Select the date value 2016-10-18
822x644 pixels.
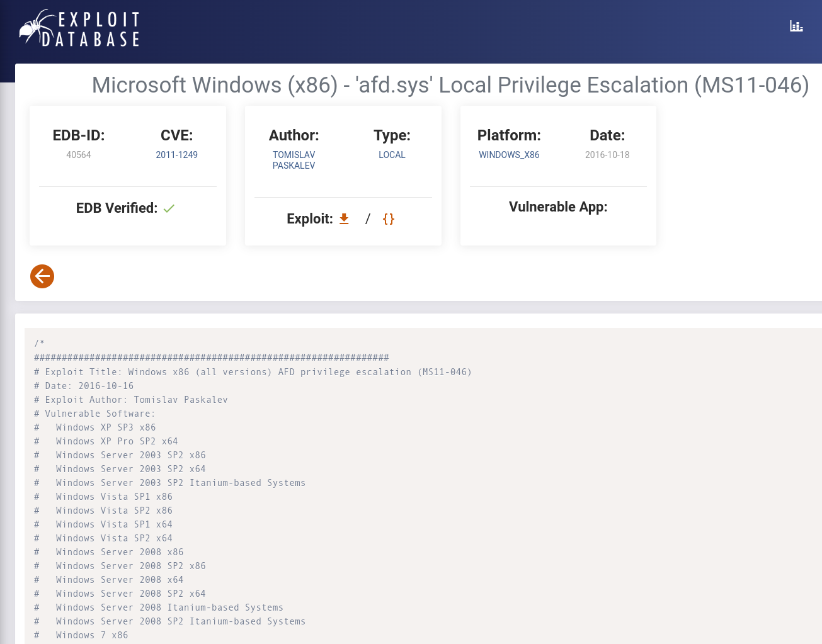607,155
